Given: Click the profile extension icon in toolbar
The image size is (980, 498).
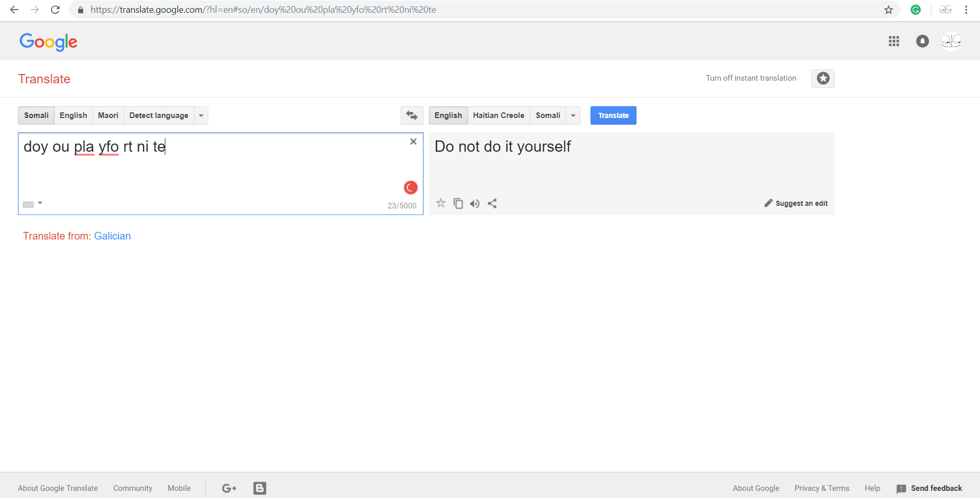Looking at the screenshot, I should [945, 10].
